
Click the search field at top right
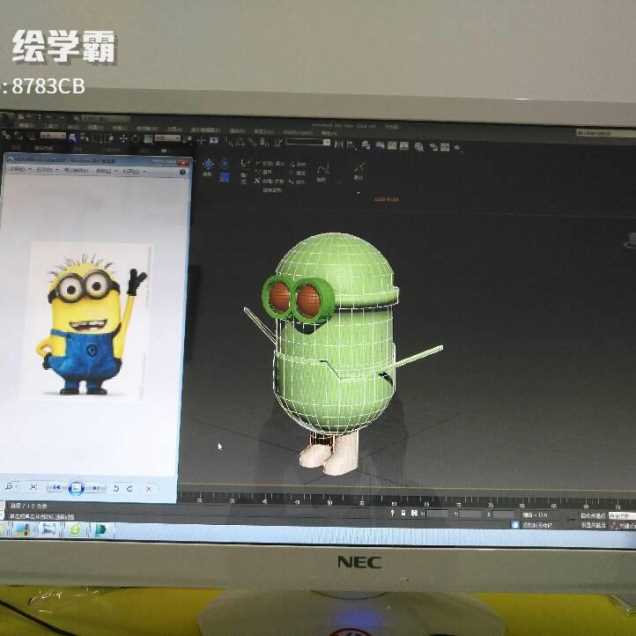(604, 133)
